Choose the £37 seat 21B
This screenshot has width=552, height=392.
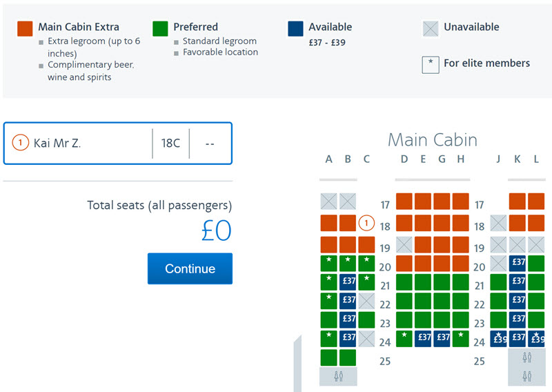coord(348,282)
